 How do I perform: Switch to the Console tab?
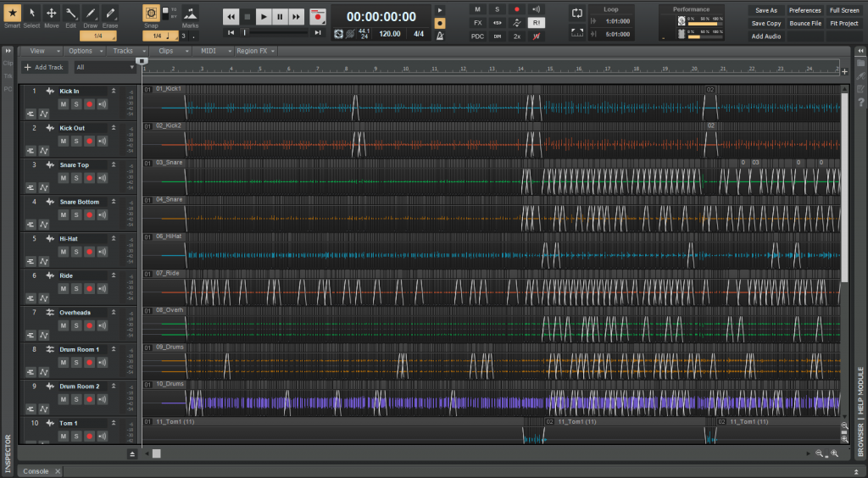pos(36,471)
